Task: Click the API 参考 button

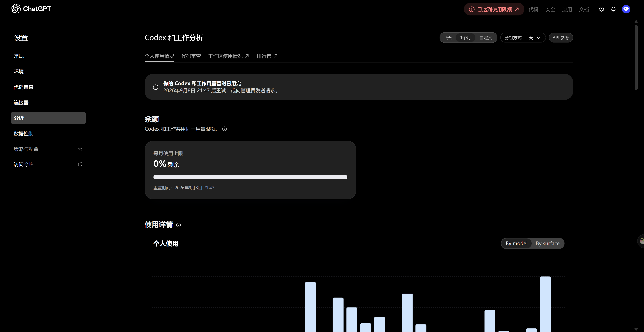Action: tap(561, 38)
